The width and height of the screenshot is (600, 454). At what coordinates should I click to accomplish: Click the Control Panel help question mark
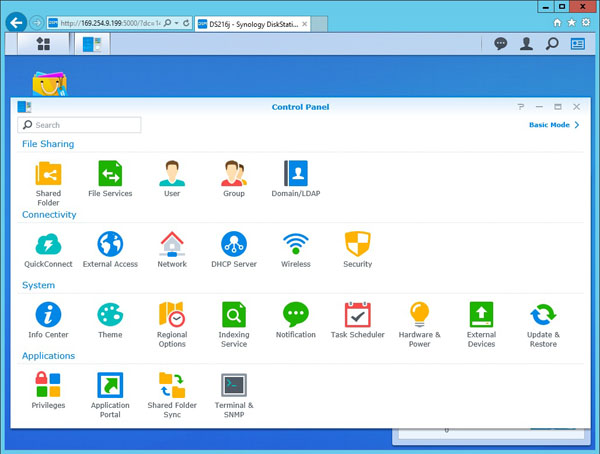click(x=520, y=106)
